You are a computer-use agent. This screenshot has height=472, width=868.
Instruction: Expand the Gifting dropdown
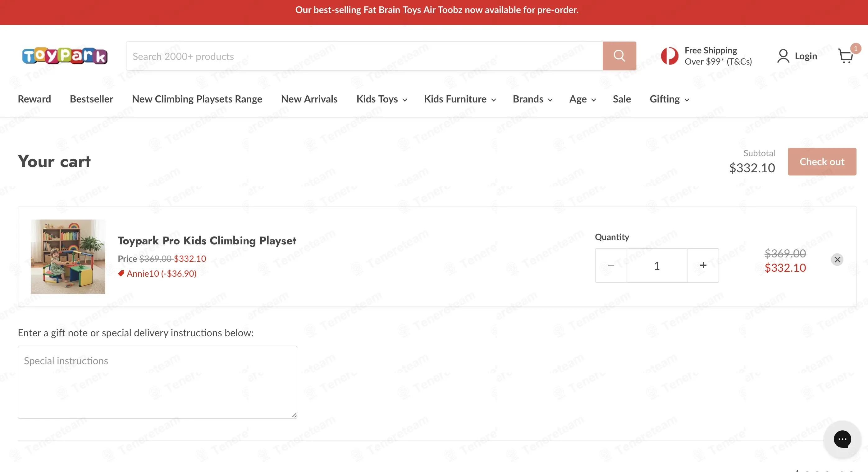(x=669, y=99)
